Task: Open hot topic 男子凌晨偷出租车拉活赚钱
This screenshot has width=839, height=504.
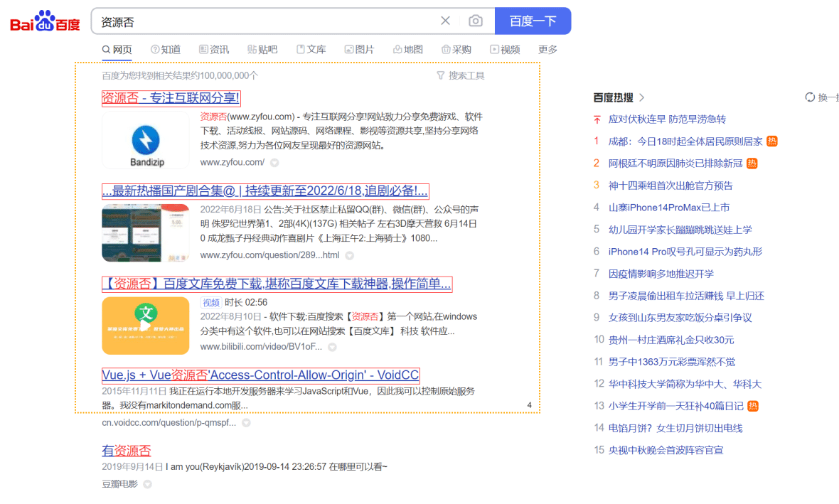Action: (686, 296)
